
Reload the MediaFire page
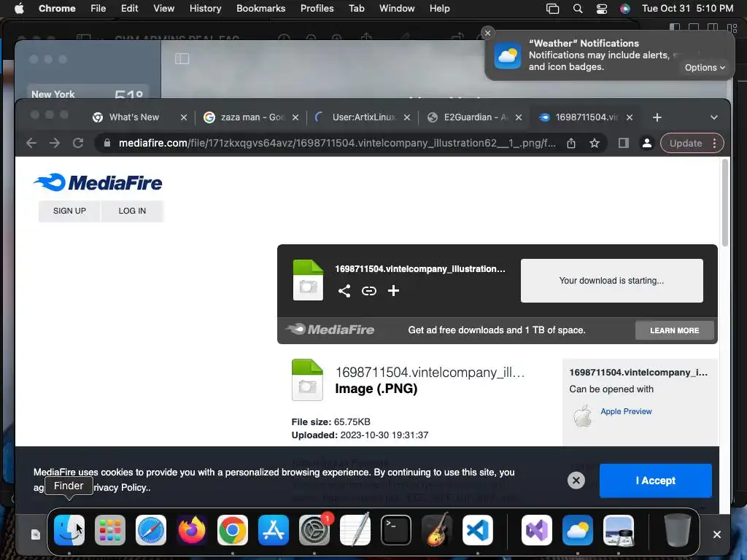tap(78, 144)
